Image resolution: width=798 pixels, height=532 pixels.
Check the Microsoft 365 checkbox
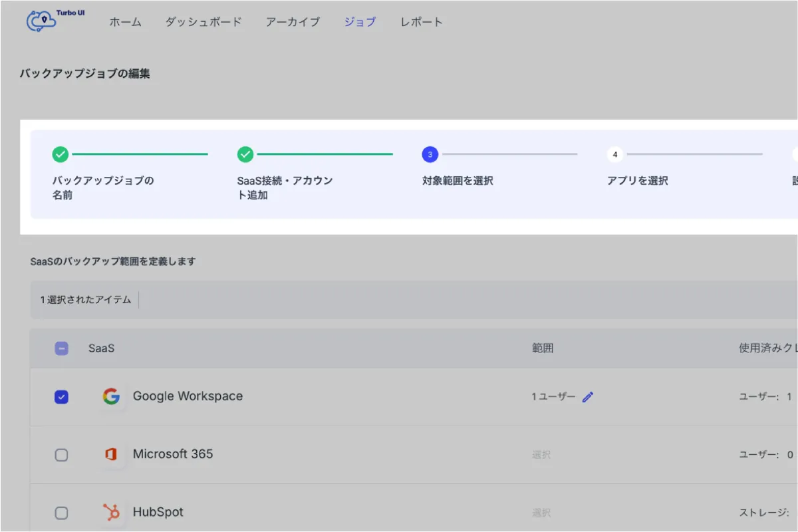tap(61, 455)
